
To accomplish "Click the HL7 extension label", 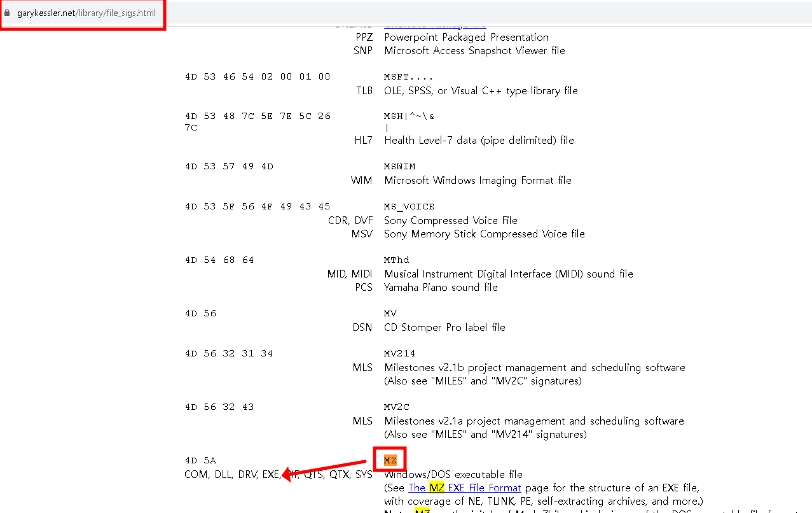I will 364,140.
